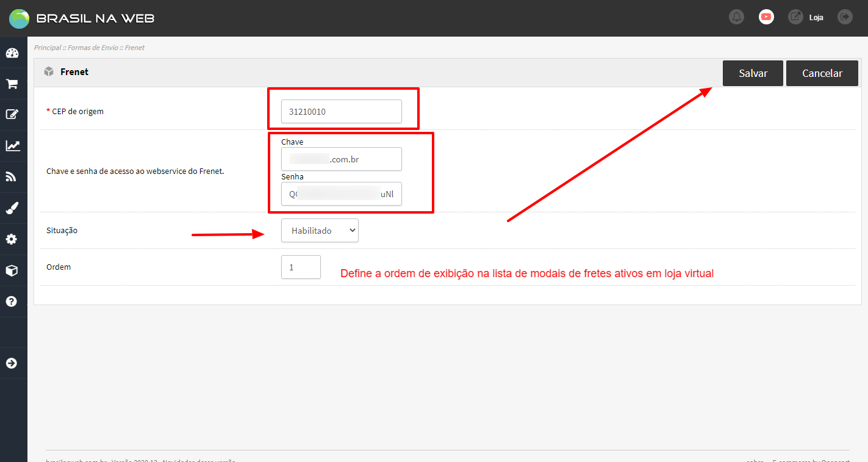Open the help question mark icon
Screen dimensions: 868x462
12,301
